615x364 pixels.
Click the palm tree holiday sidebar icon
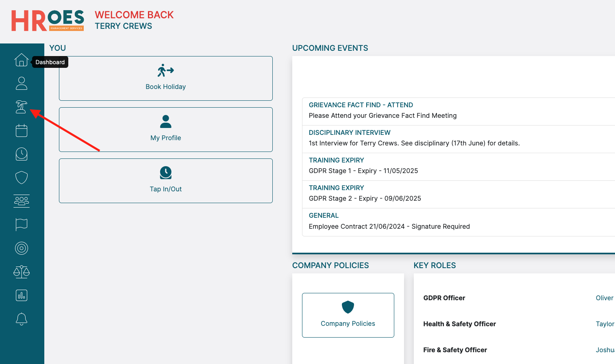[x=22, y=107]
